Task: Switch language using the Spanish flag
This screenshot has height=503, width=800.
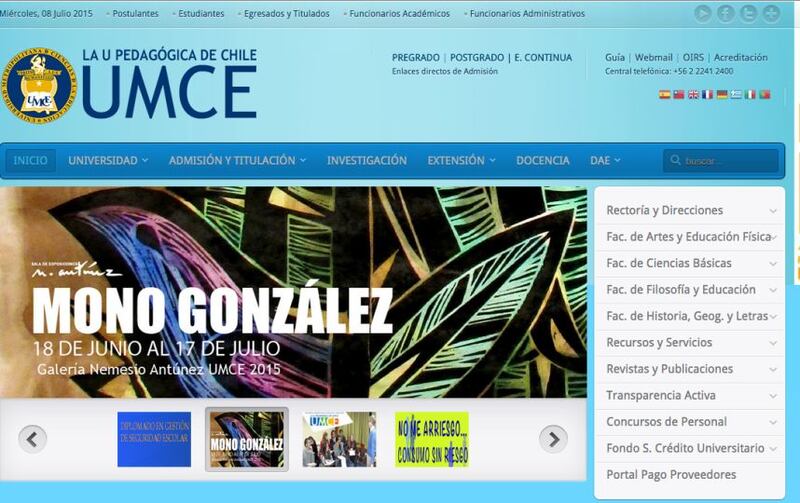Action: click(x=664, y=94)
